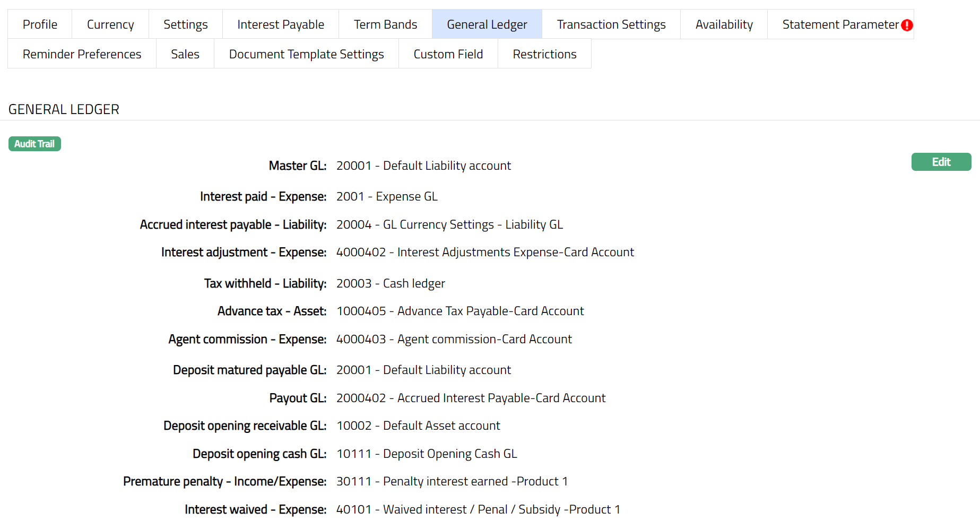Open the Transaction Settings tab

[x=611, y=24]
